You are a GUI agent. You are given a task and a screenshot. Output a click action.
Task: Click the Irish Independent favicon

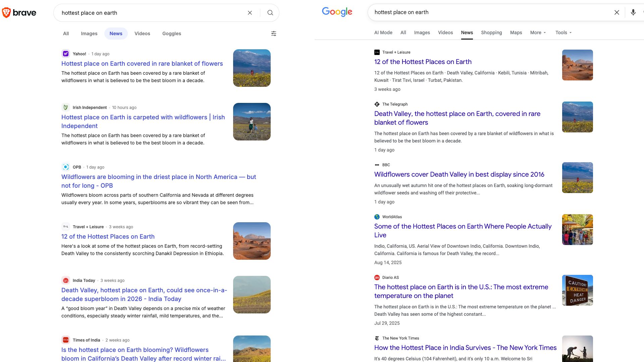(66, 107)
